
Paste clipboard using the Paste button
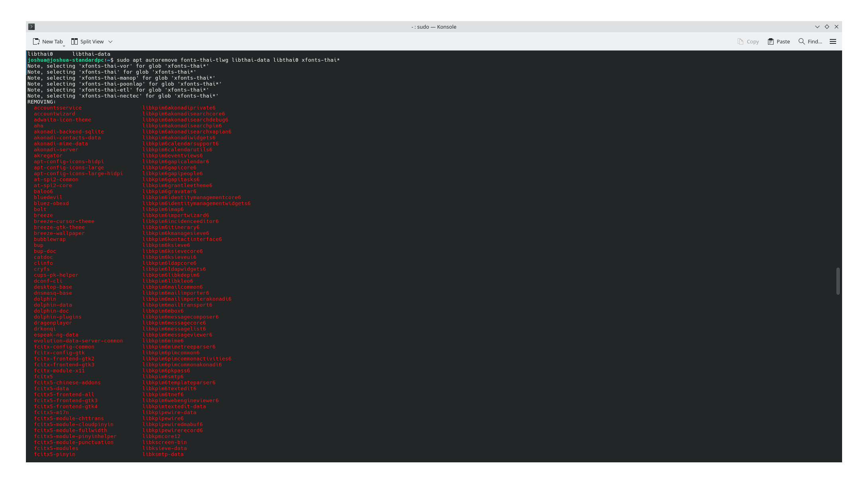(x=779, y=41)
